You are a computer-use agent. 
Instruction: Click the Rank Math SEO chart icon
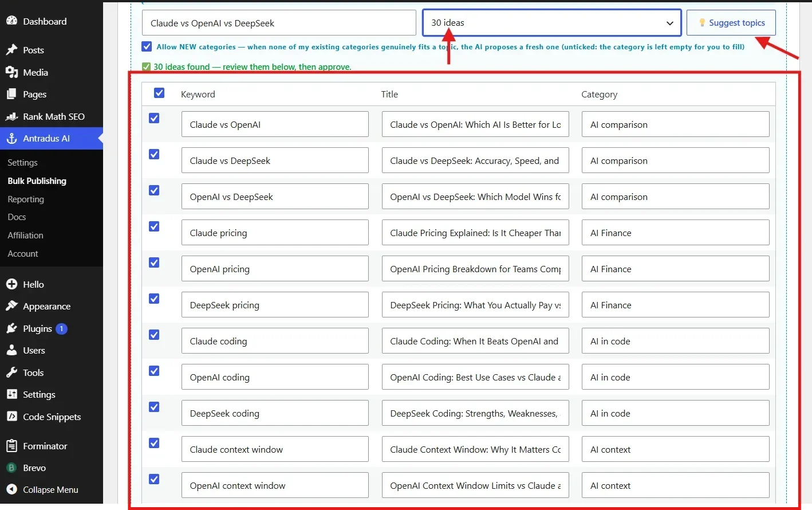[x=11, y=116]
